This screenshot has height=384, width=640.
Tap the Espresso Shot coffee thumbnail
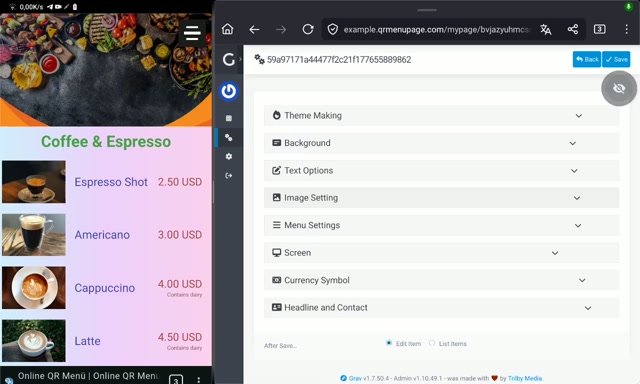33,182
